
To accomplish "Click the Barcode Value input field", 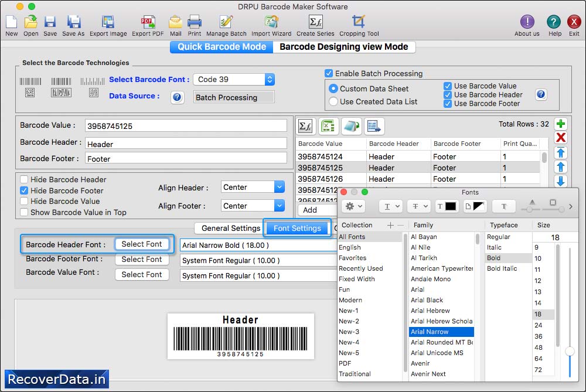I will click(186, 126).
